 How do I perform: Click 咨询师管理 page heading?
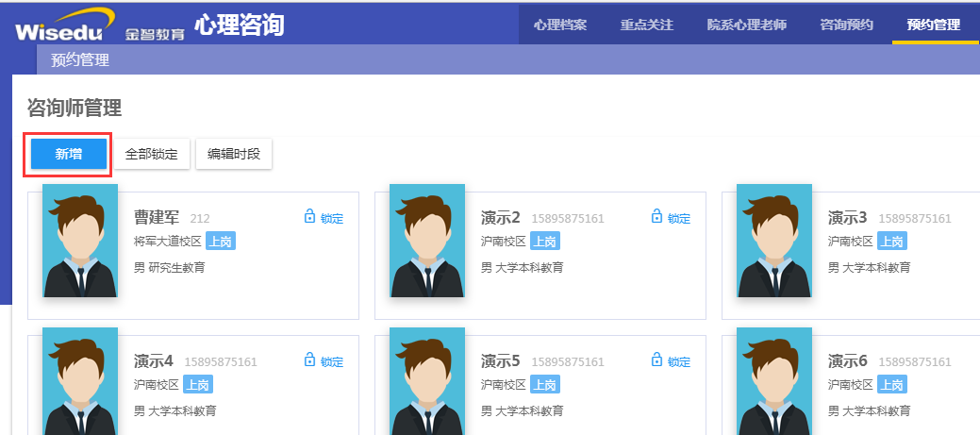(75, 109)
